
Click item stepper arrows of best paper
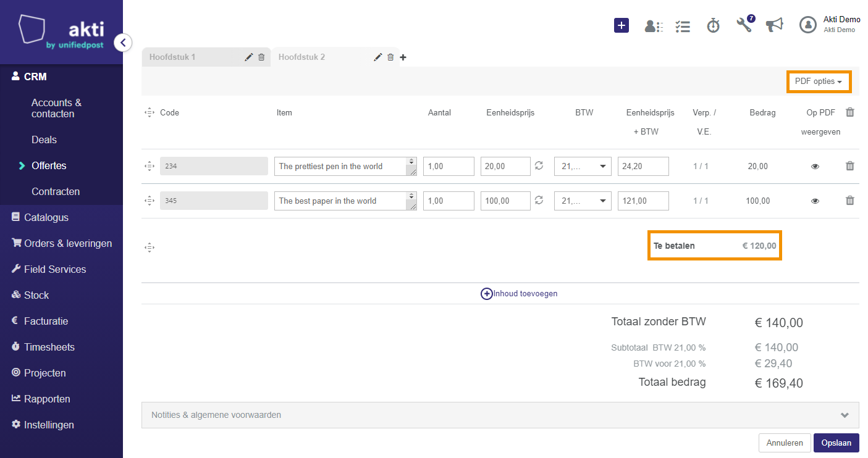pyautogui.click(x=411, y=198)
